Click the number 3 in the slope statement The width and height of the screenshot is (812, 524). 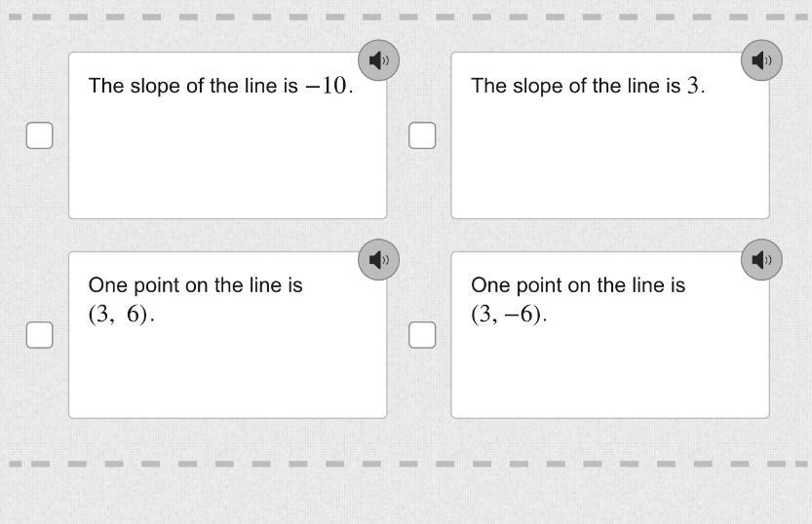coord(692,86)
